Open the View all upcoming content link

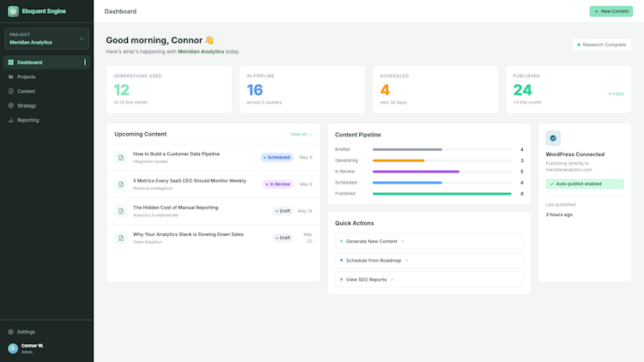click(x=301, y=134)
